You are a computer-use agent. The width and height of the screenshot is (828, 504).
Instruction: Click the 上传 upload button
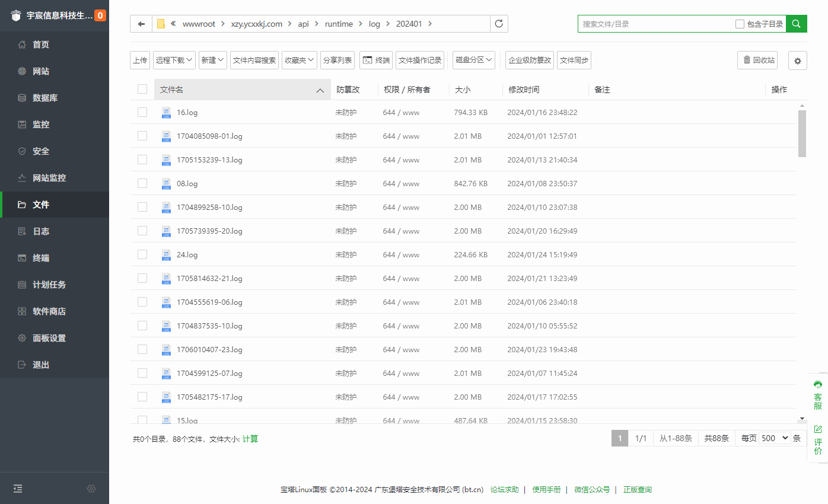point(140,60)
